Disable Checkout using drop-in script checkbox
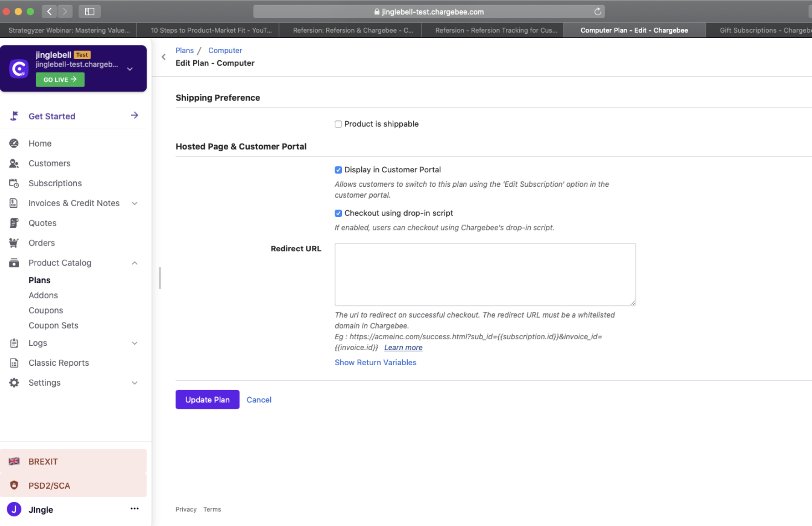Viewport: 812px width, 526px height. click(338, 213)
